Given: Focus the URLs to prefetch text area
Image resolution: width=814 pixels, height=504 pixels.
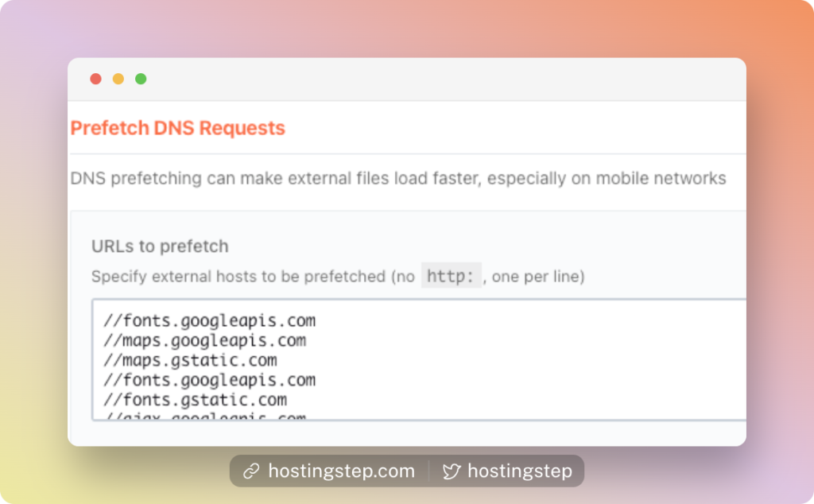Looking at the screenshot, I should click(419, 359).
